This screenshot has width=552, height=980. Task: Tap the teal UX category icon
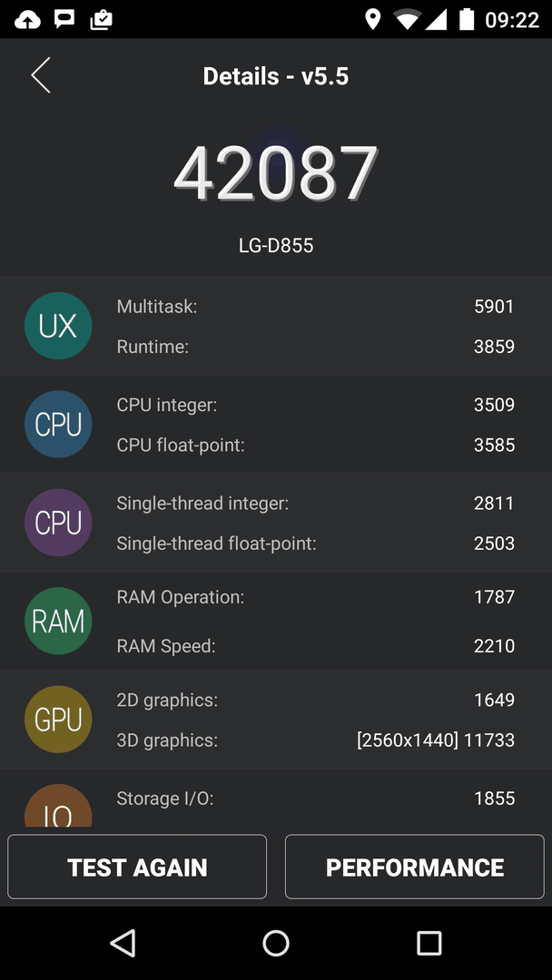(58, 326)
